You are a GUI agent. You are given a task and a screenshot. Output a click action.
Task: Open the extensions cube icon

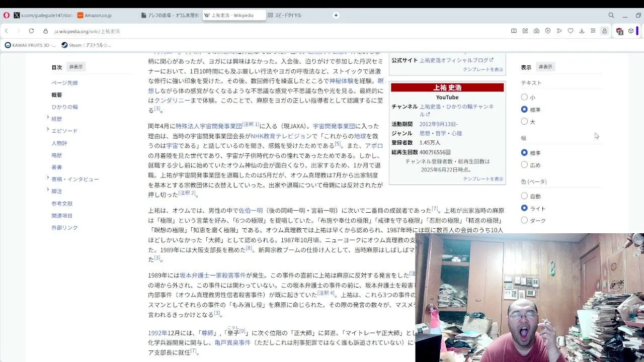[x=631, y=31]
